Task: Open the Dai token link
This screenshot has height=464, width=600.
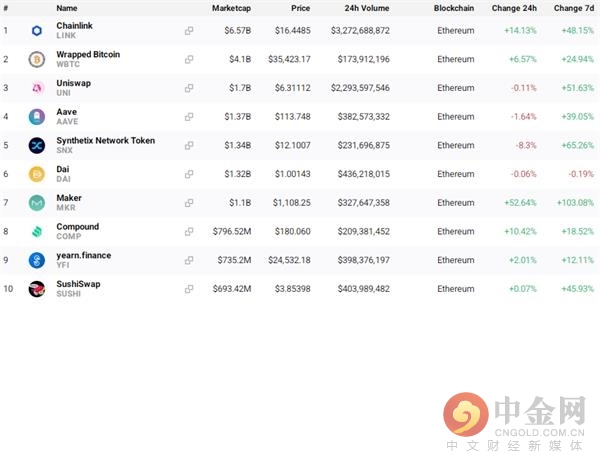Action: click(63, 169)
